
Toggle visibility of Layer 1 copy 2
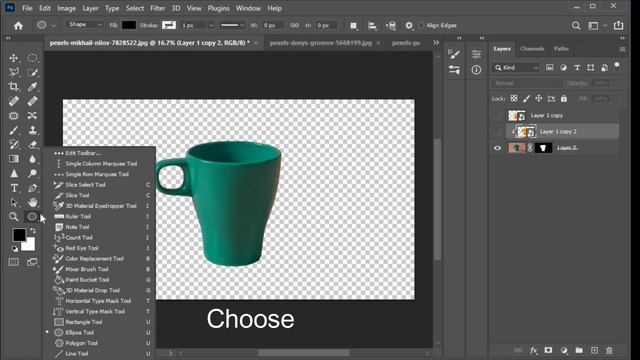coord(497,131)
